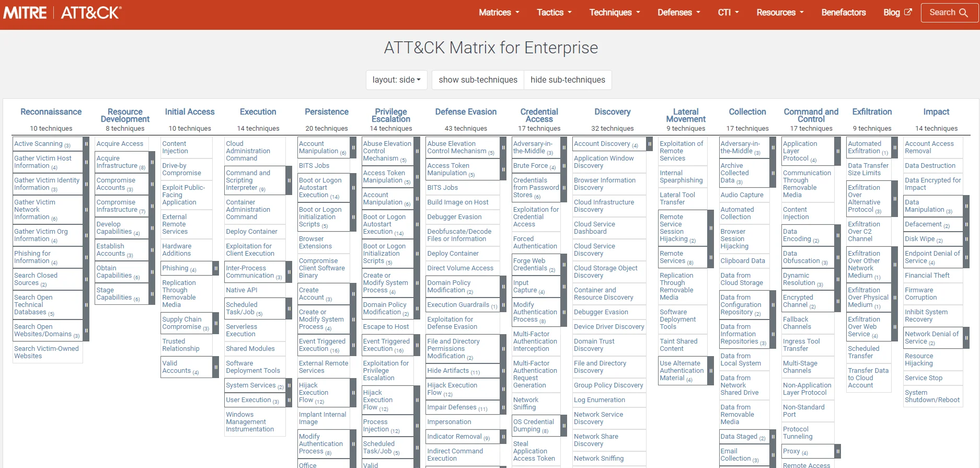
Task: Open the Reconnaissance tactic heading
Action: [x=51, y=112]
